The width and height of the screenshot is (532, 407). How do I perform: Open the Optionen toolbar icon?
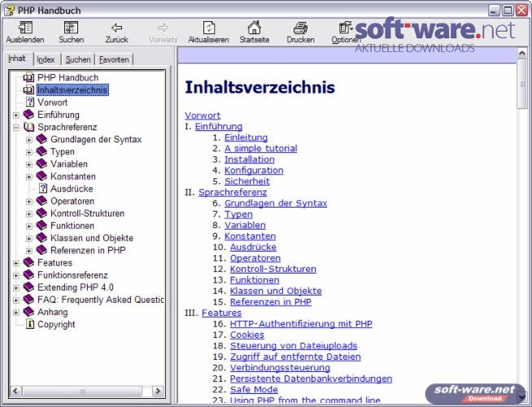(345, 28)
